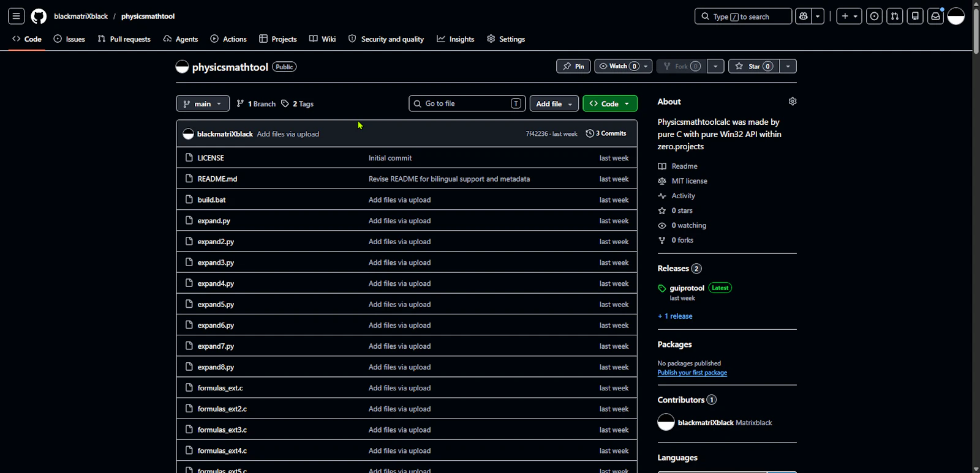Image resolution: width=980 pixels, height=473 pixels.
Task: Show the + 1 release link
Action: coord(675,316)
